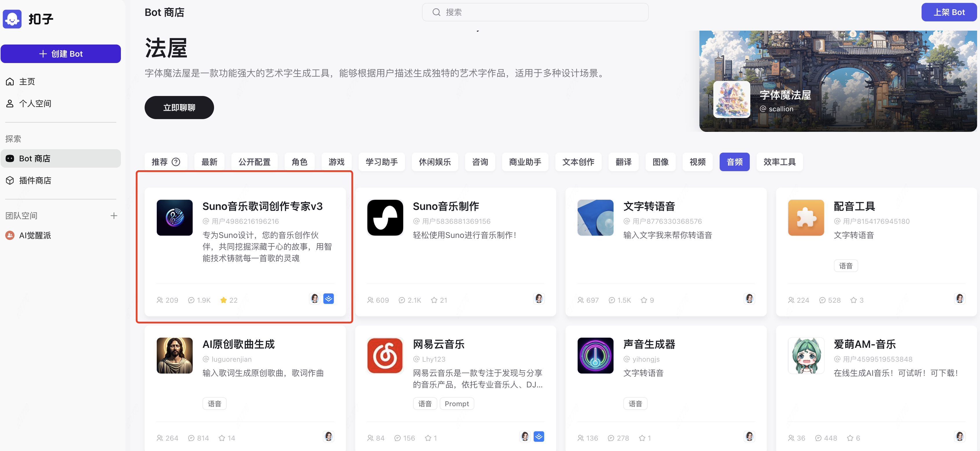Select the 游戏 category tab
980x451 pixels.
click(337, 162)
